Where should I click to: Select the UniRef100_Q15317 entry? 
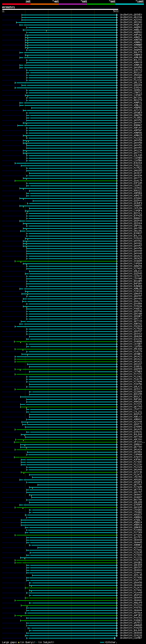coord(131,389)
